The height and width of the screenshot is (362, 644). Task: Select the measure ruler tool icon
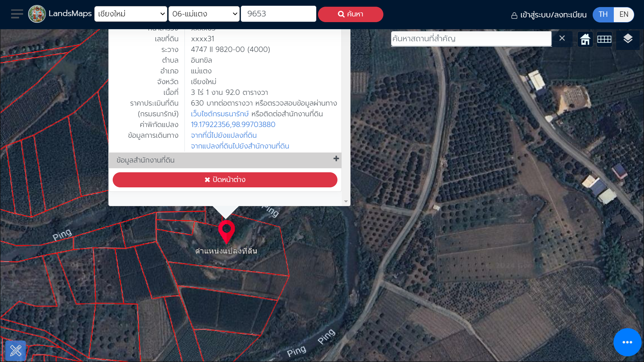(x=16, y=351)
